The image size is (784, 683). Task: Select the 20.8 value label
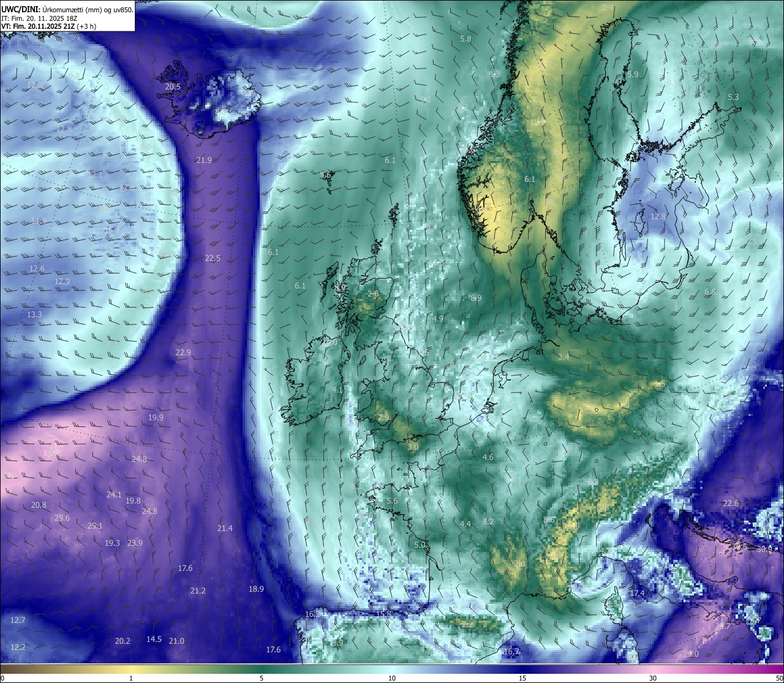39,505
